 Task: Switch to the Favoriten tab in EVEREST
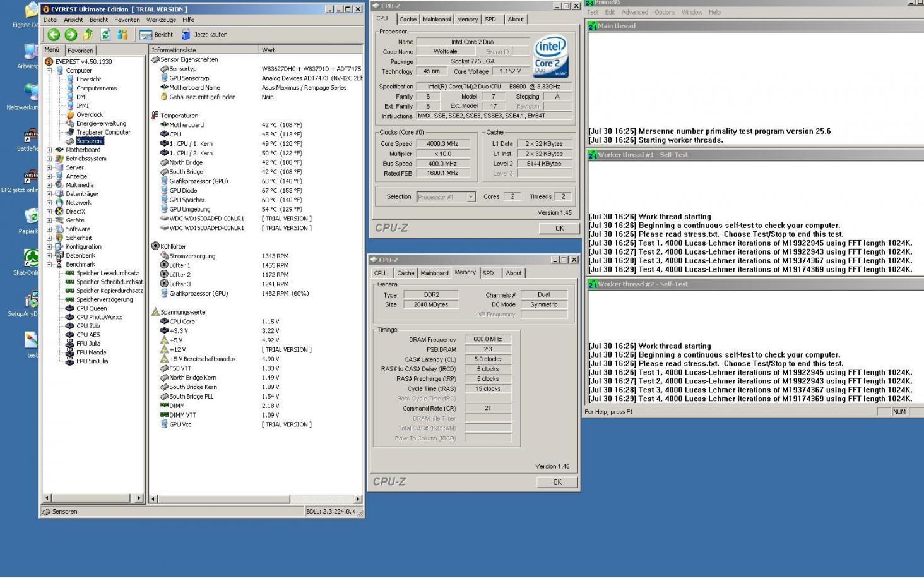80,51
